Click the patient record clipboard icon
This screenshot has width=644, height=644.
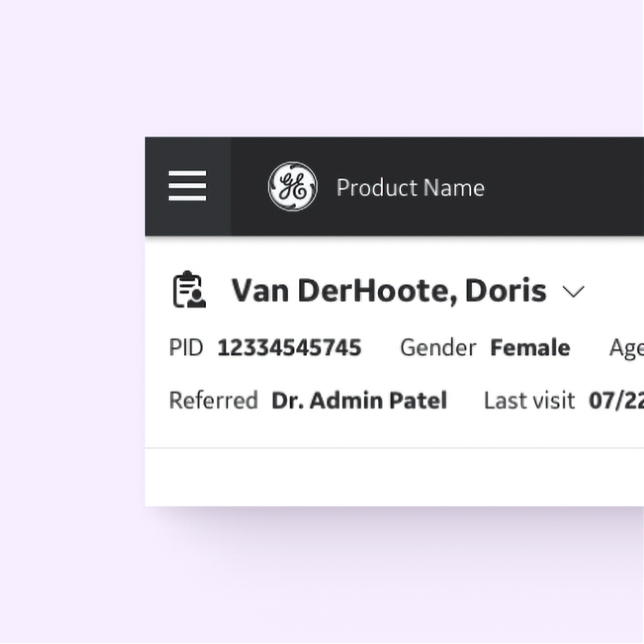tap(189, 290)
